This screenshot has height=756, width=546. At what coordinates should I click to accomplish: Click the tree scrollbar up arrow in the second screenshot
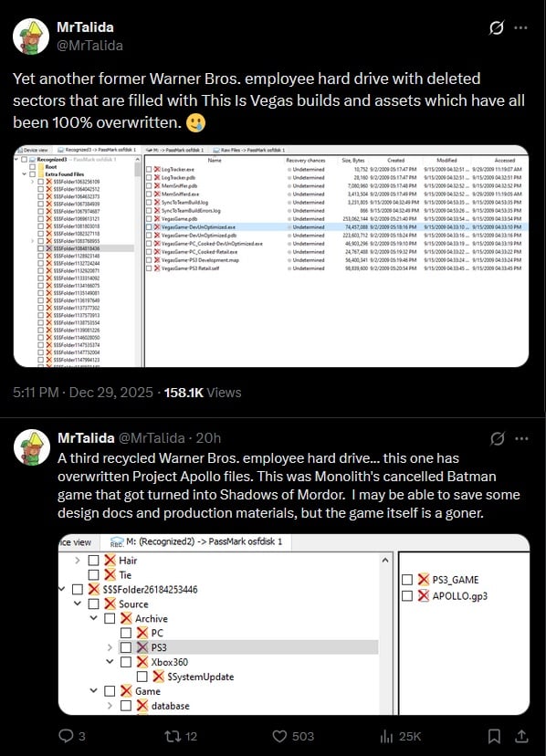tap(385, 561)
